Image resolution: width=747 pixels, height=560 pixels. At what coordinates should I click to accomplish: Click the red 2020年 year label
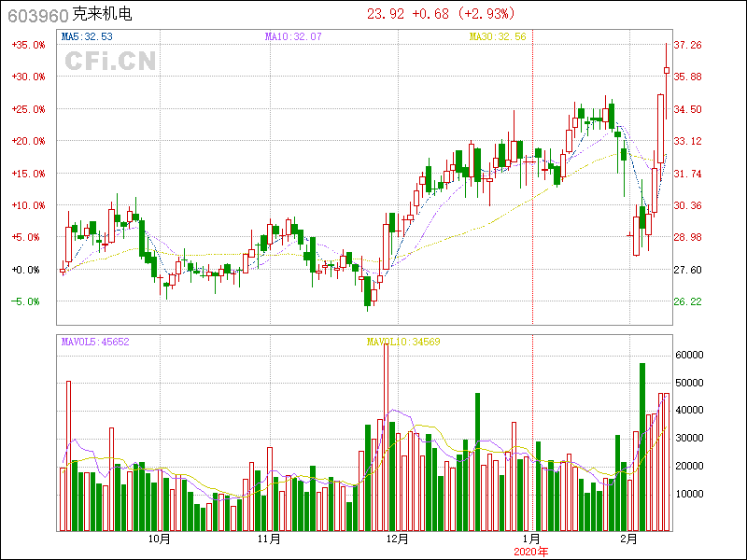[531, 552]
